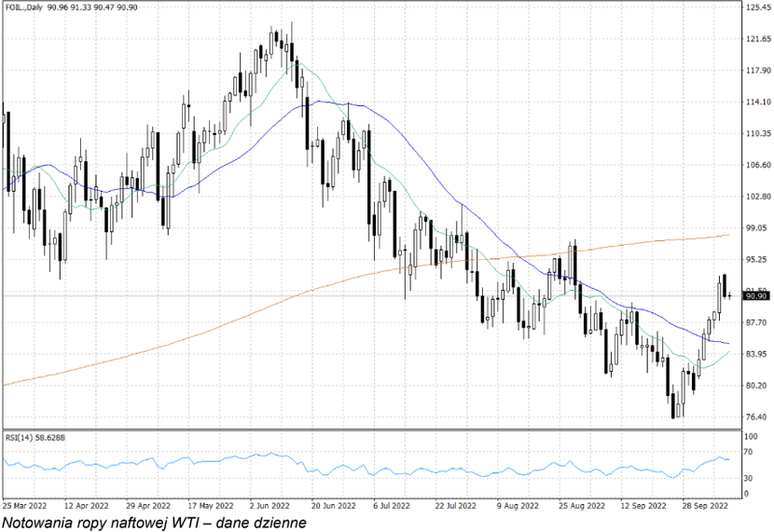
Task: Select the 9 Aug 2022 date label
Action: coord(518,506)
